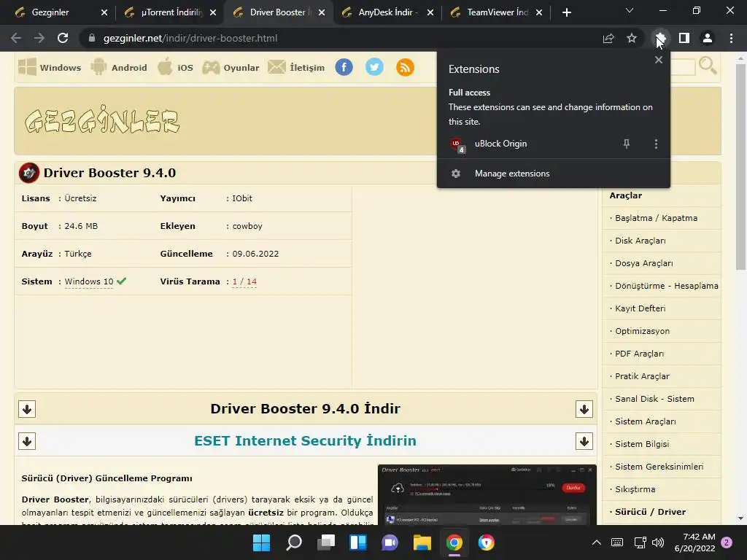Open Pratik Araçlar category
Screen dimensions: 747x560
(x=642, y=376)
